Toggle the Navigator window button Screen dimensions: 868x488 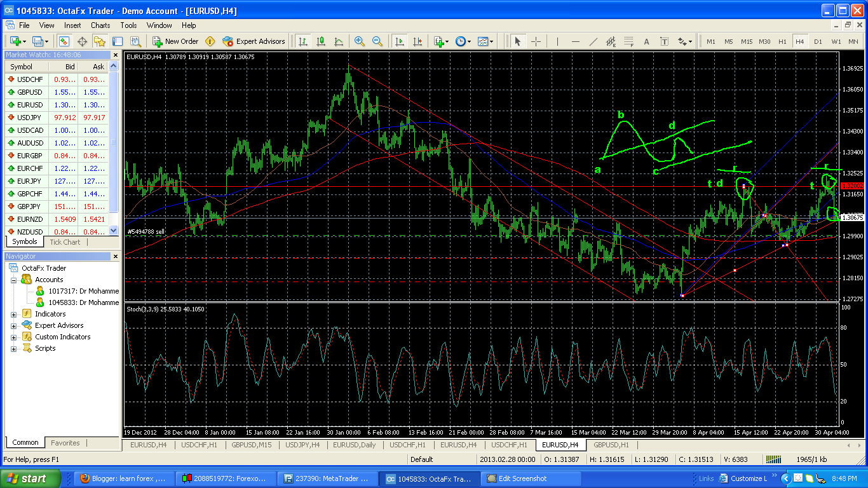point(100,41)
